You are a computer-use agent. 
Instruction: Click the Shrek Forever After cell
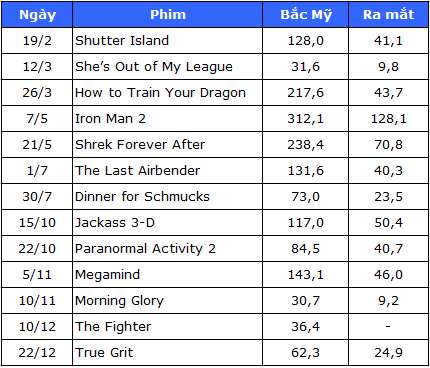tap(168, 145)
